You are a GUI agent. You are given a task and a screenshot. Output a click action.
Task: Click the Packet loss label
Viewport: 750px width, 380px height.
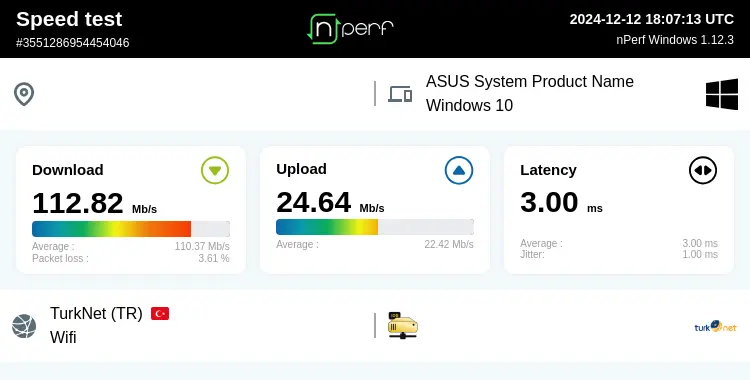[x=60, y=258]
